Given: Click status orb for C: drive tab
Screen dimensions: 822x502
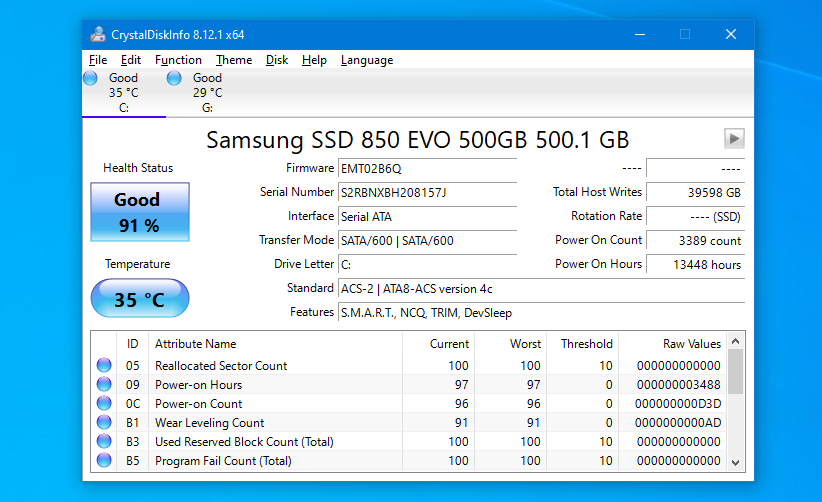Looking at the screenshot, I should (90, 79).
